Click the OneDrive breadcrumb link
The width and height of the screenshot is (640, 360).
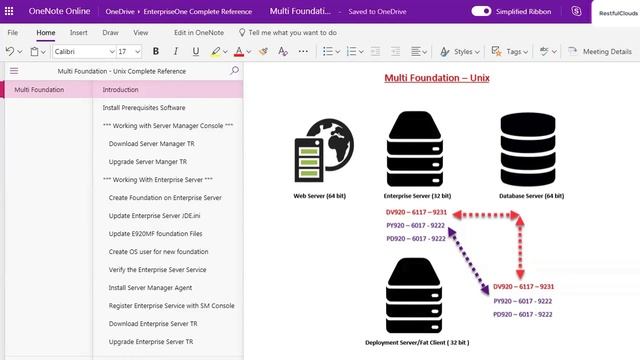coord(120,11)
